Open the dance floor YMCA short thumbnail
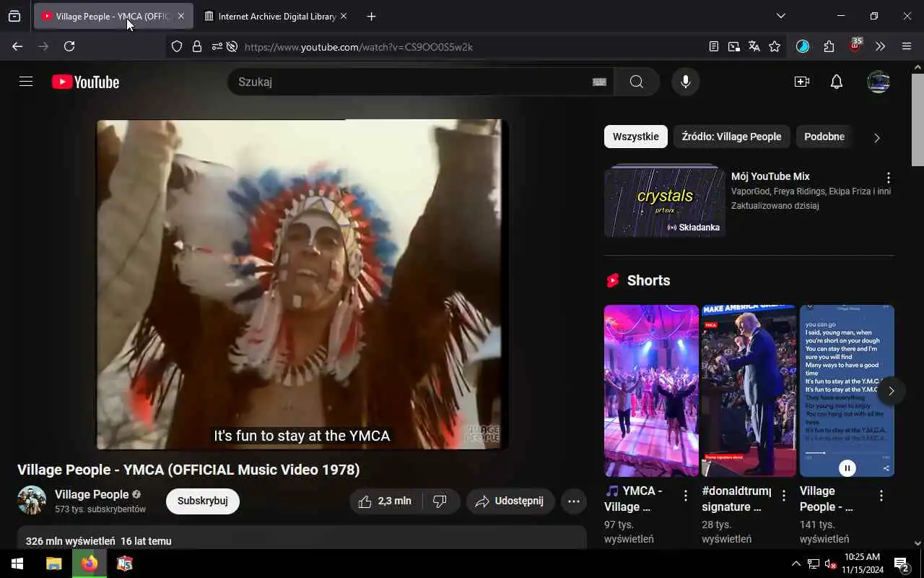924x578 pixels. [x=651, y=391]
